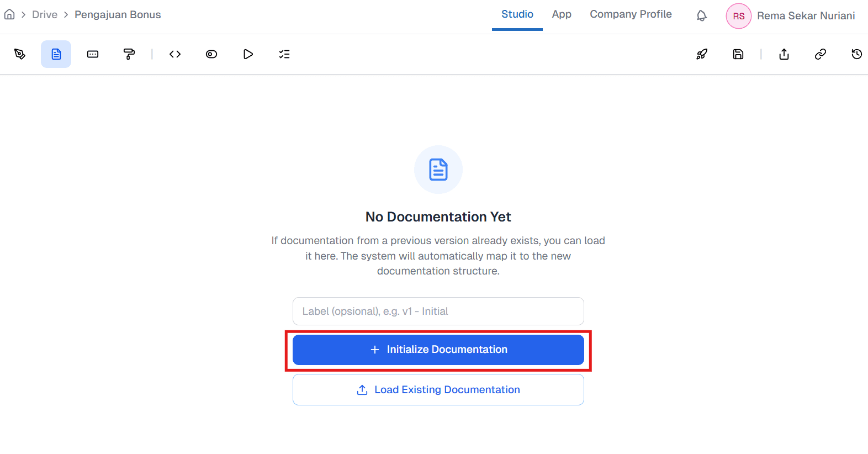Open the checklist tasks icon
This screenshot has height=454, width=868.
click(x=284, y=54)
